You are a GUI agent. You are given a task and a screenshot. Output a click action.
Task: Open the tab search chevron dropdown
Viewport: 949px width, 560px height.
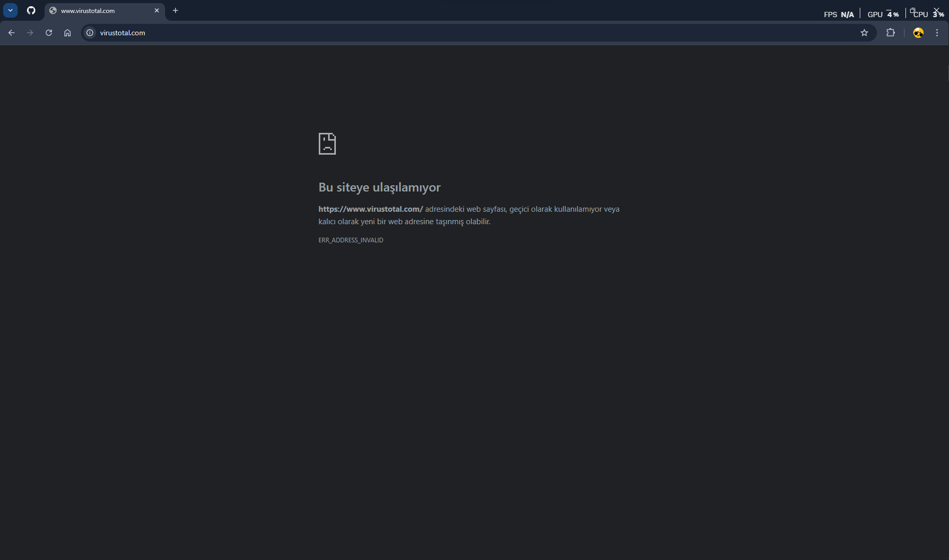coord(9,10)
